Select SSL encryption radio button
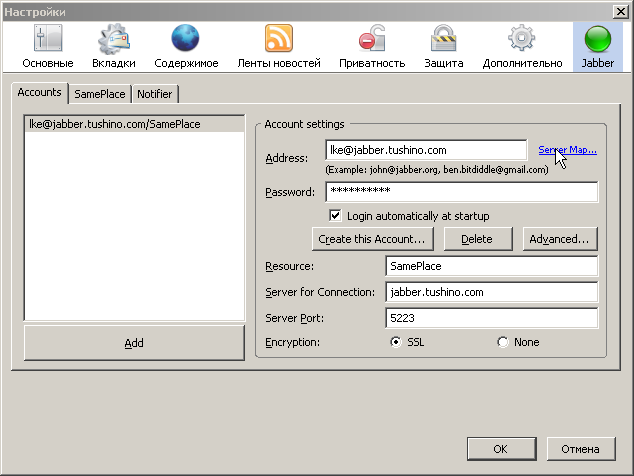The image size is (634, 476). (396, 342)
